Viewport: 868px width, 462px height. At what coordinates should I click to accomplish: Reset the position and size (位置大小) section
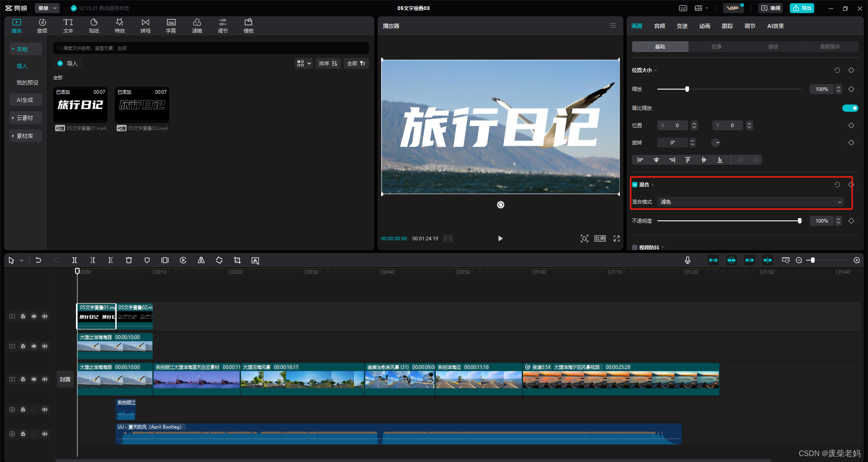click(837, 70)
